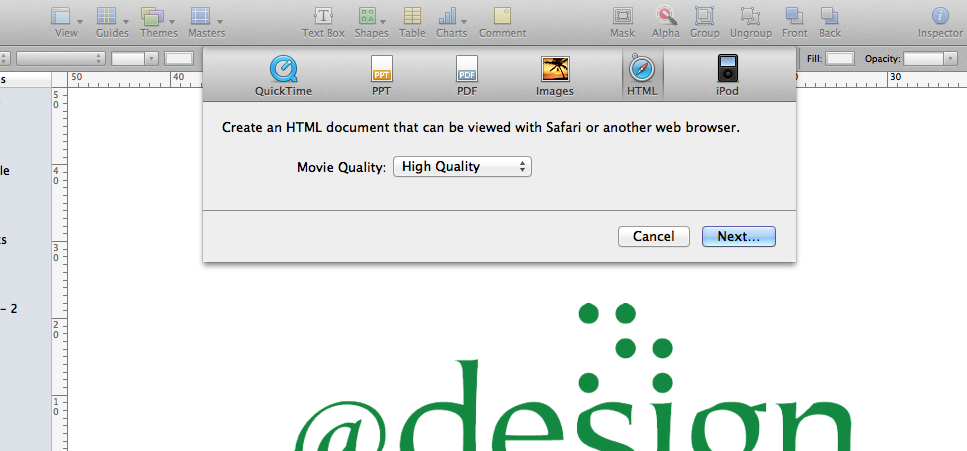Click the @design logo on the slide
This screenshot has height=451, width=967.
pyautogui.click(x=572, y=376)
